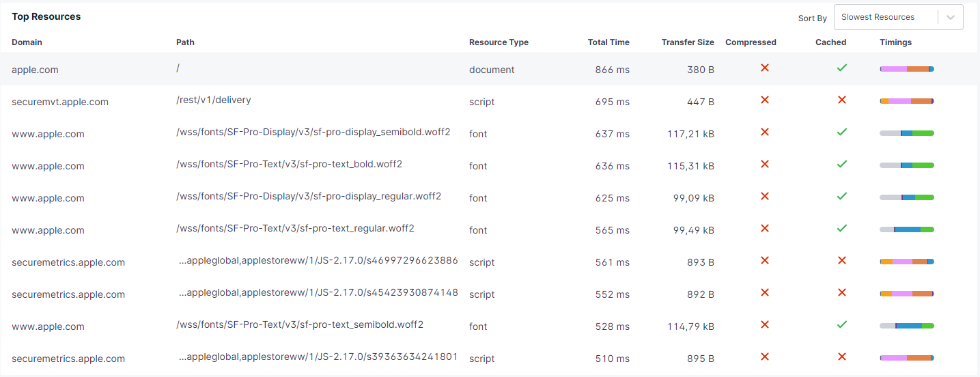Click the 866 ms total time value
Screen dimensions: 980x377
point(613,70)
